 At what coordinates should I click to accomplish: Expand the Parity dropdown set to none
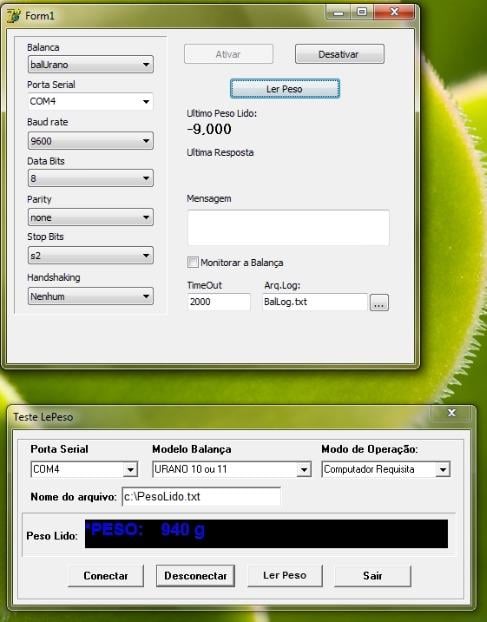pyautogui.click(x=91, y=217)
